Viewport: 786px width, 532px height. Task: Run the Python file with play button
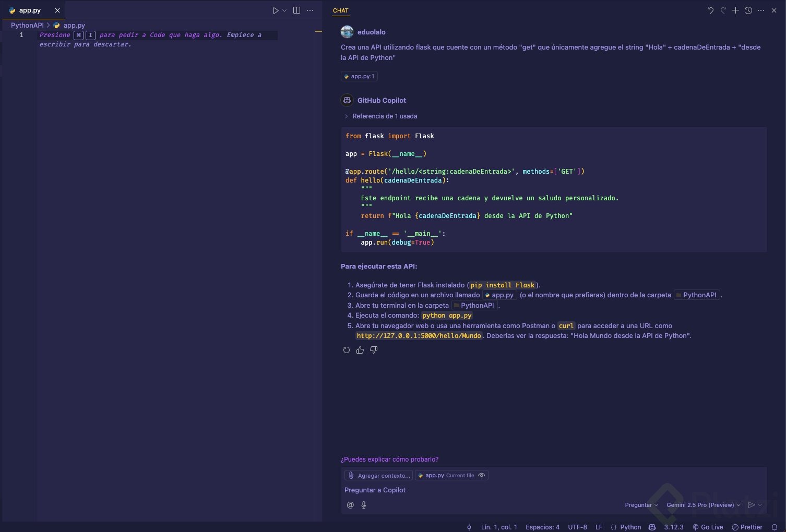276,10
